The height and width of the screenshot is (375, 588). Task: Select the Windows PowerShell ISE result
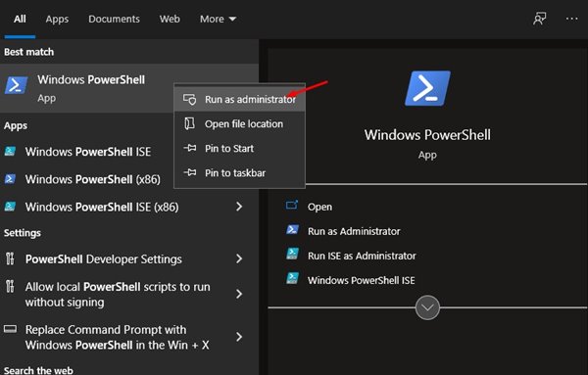pyautogui.click(x=87, y=152)
